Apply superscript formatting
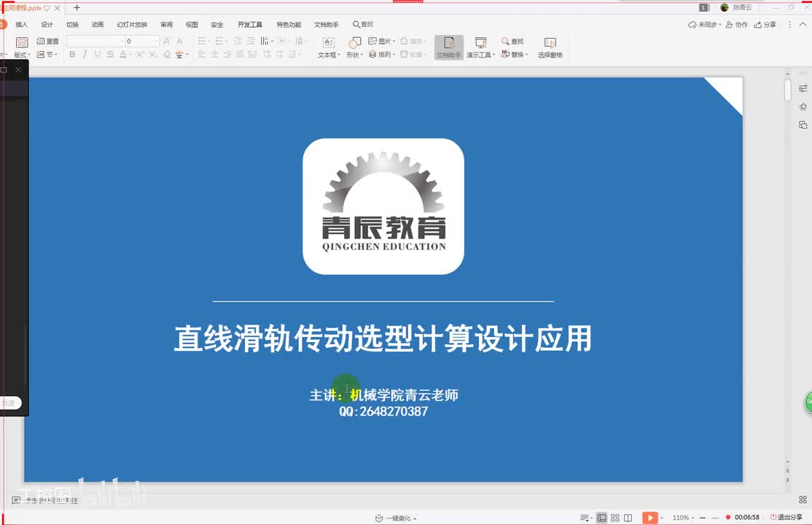This screenshot has height=525, width=812. point(140,54)
